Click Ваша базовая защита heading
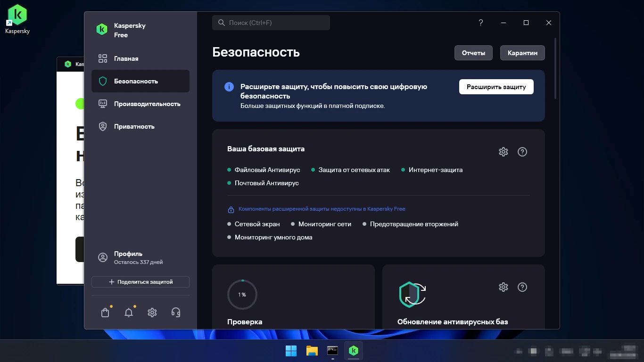644x362 pixels. pyautogui.click(x=266, y=148)
